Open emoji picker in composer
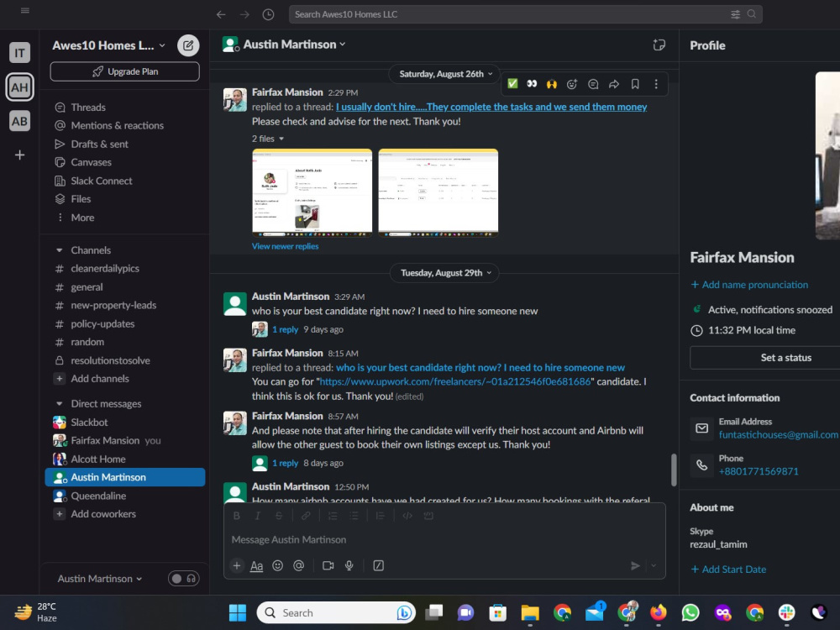Image resolution: width=840 pixels, height=630 pixels. (277, 565)
